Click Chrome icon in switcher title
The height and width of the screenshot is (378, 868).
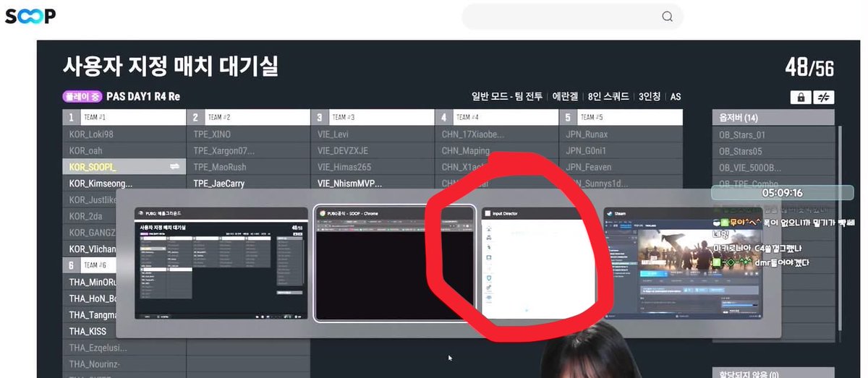[321, 214]
